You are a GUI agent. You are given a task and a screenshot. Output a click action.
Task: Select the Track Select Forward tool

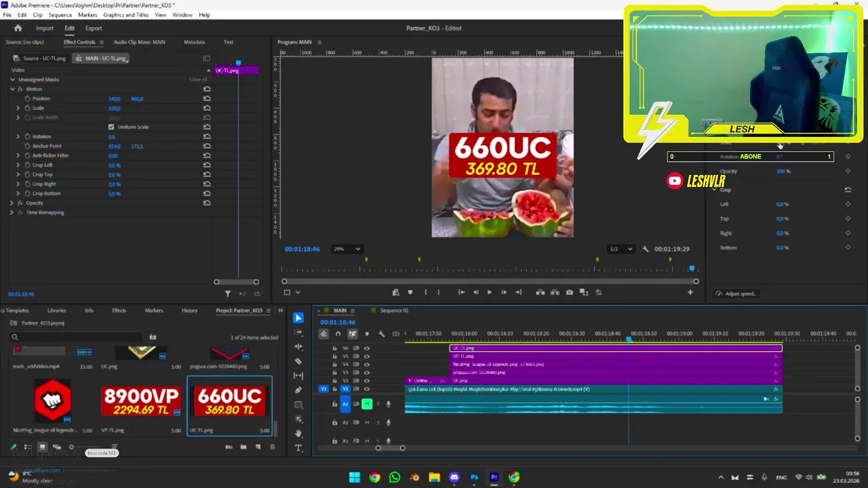[x=298, y=332]
